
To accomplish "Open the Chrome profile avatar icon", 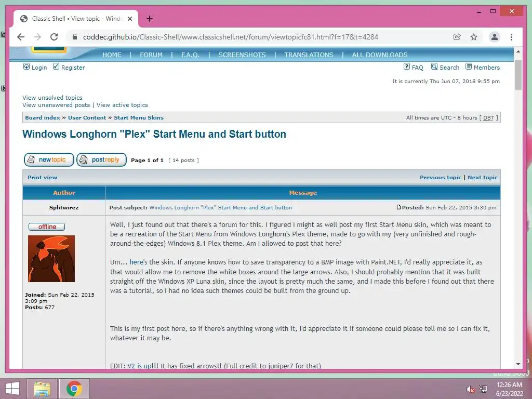I will point(495,37).
